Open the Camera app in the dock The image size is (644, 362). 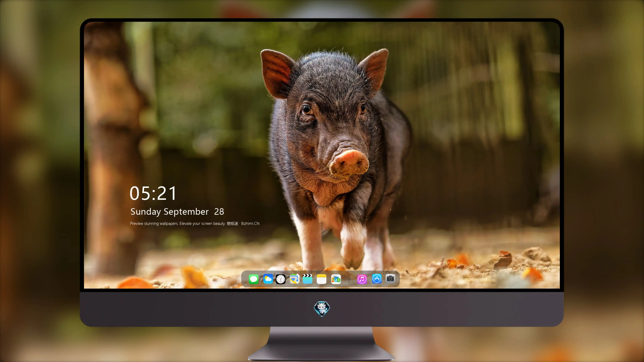(x=390, y=279)
